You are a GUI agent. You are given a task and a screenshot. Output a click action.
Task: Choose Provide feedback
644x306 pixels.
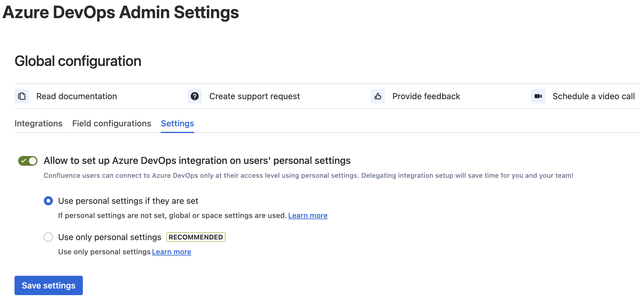pyautogui.click(x=426, y=96)
